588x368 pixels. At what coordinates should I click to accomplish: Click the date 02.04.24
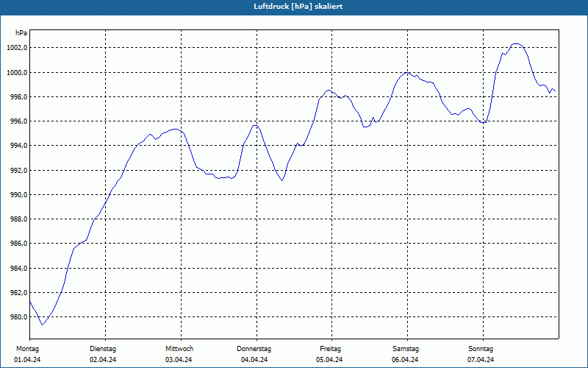(103, 360)
